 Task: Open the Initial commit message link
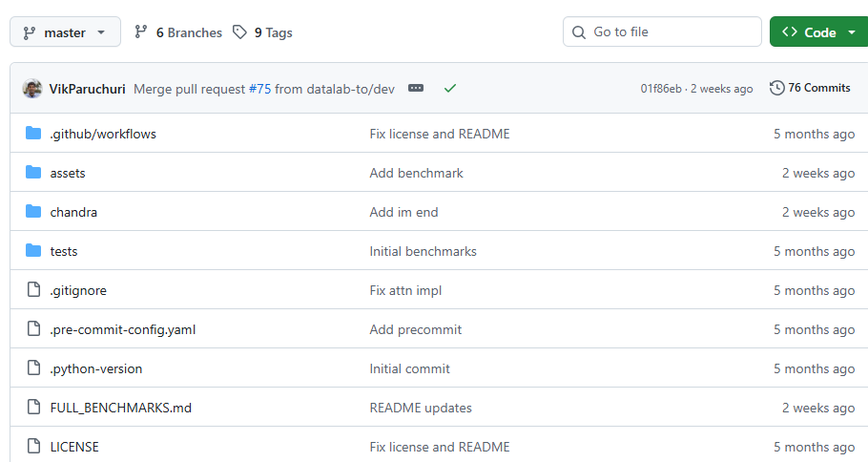pyautogui.click(x=409, y=369)
